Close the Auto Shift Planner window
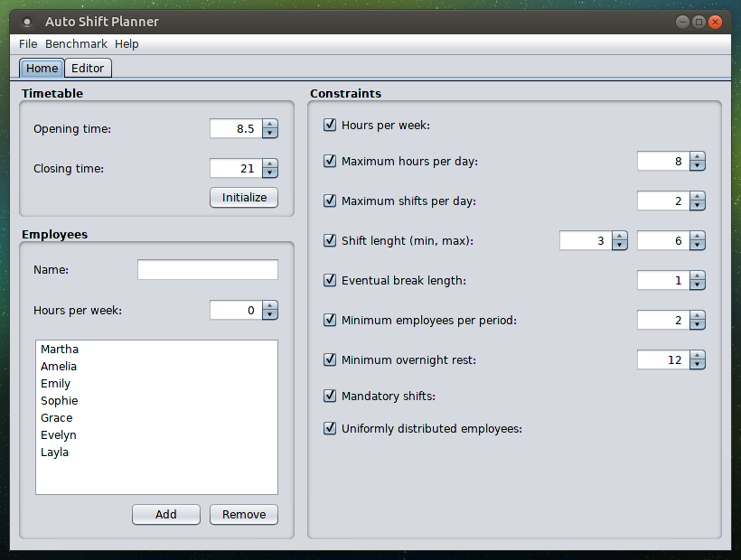The image size is (741, 560). (716, 22)
